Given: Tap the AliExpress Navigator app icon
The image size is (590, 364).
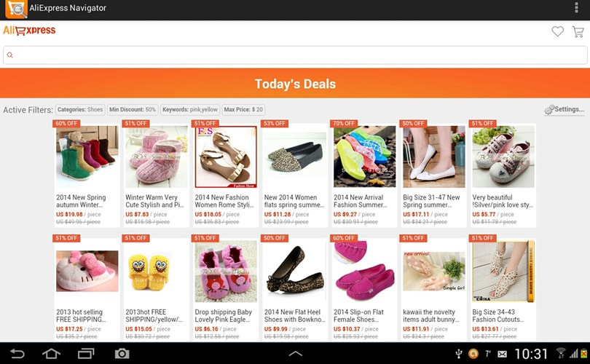Looking at the screenshot, I should point(16,9).
